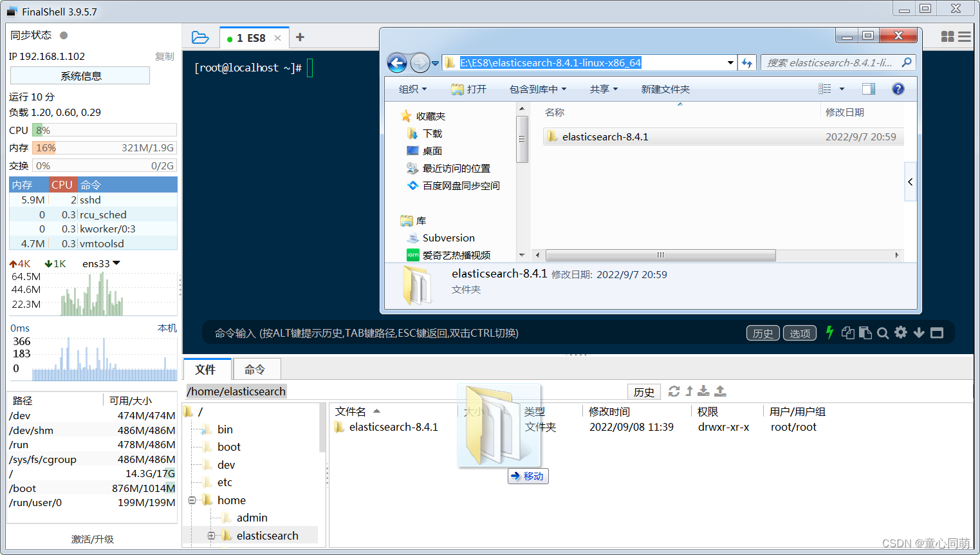
Task: Toggle the sync status indicator dot
Action: tap(64, 35)
